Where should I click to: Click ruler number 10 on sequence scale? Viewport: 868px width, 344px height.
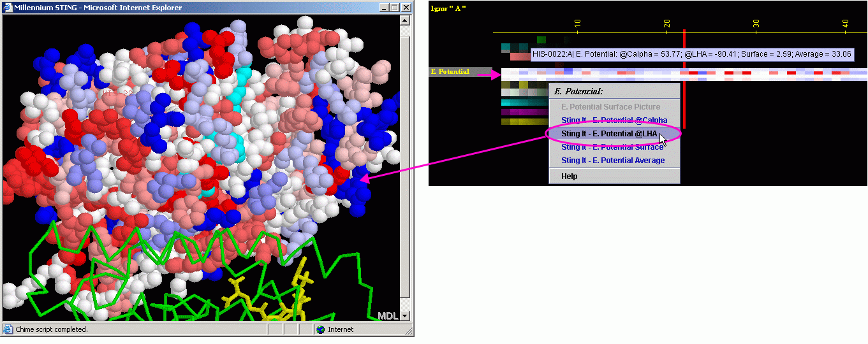pos(577,25)
